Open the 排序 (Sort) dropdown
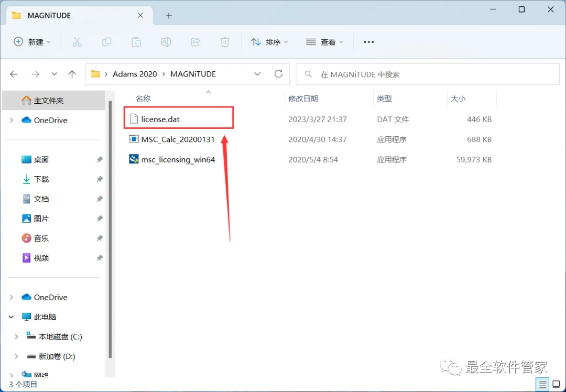 tap(270, 42)
